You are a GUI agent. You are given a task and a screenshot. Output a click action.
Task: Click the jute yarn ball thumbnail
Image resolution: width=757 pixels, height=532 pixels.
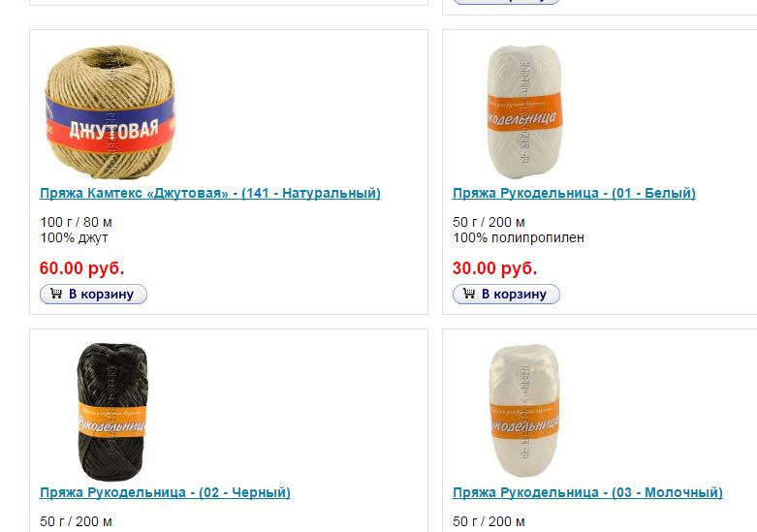(110, 112)
